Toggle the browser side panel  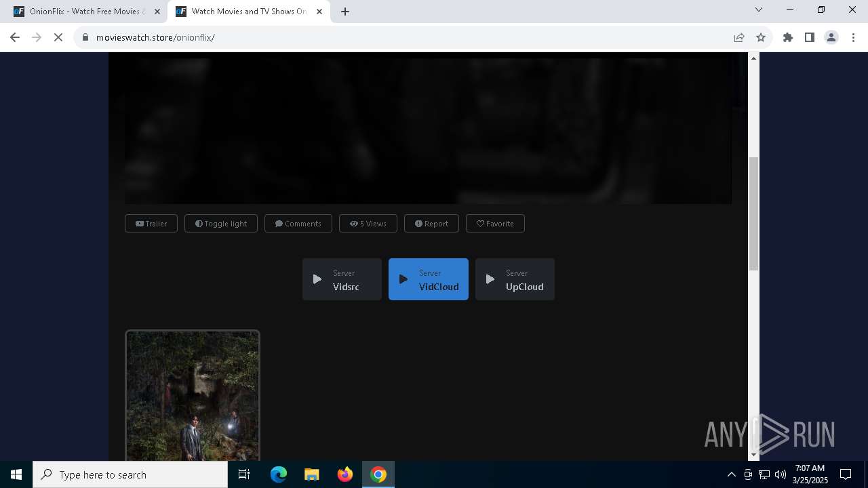tap(810, 37)
